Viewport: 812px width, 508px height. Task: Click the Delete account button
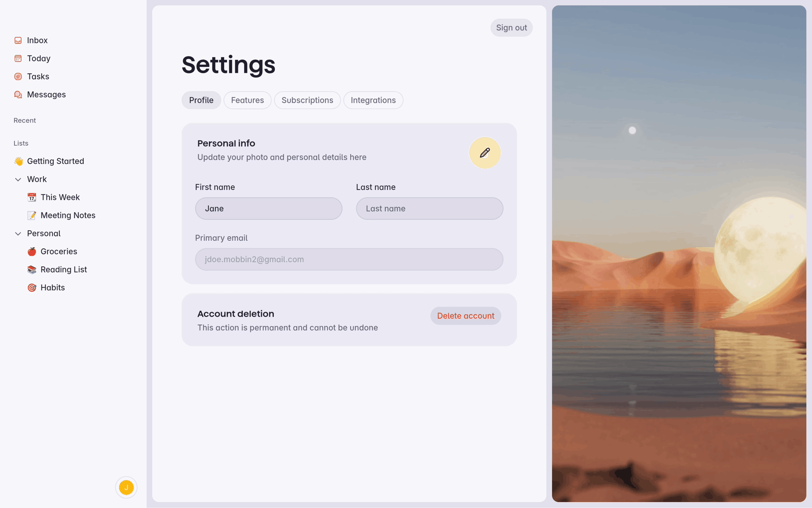pyautogui.click(x=466, y=316)
